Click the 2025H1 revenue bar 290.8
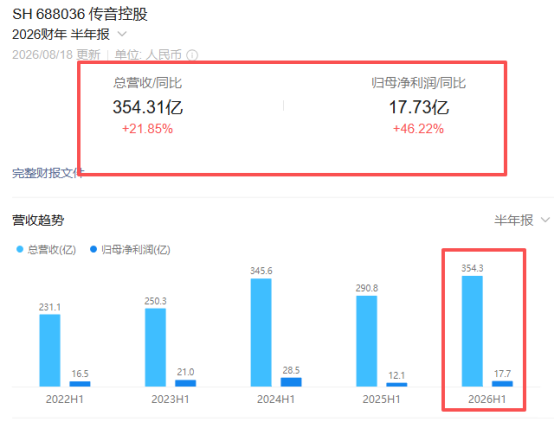Image resolution: width=554 pixels, height=423 pixels. click(366, 341)
